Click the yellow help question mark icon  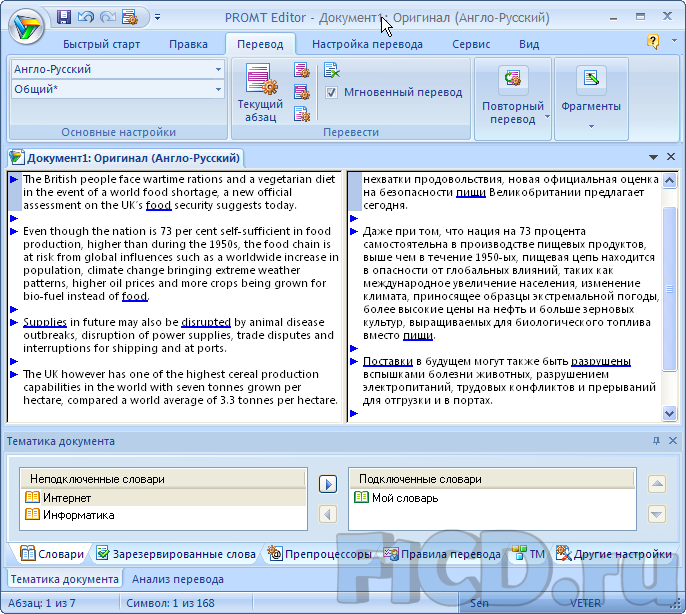(653, 42)
